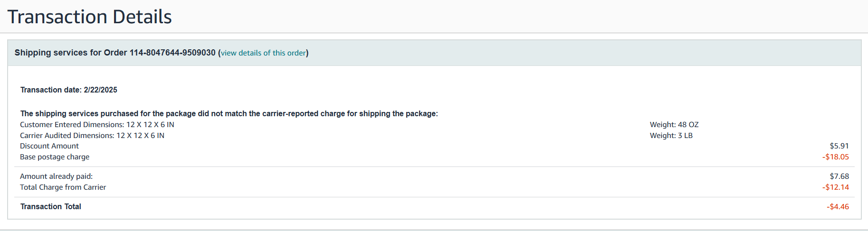Select the $5.91 discount value
Viewport: 868px width, 231px height.
839,146
